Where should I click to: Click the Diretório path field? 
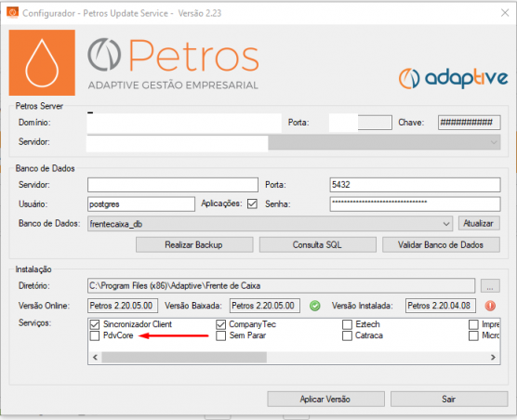pos(281,286)
